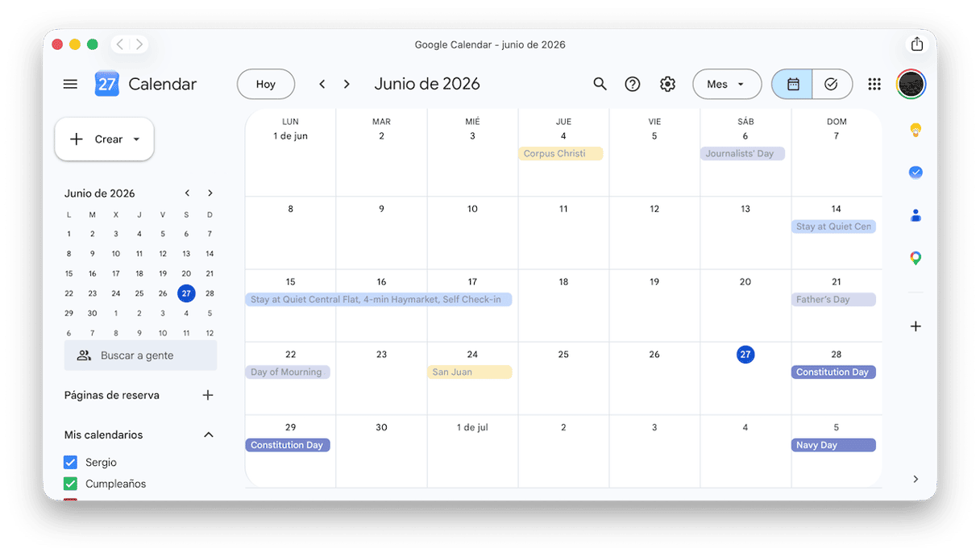Open the Father's Day event

point(833,299)
